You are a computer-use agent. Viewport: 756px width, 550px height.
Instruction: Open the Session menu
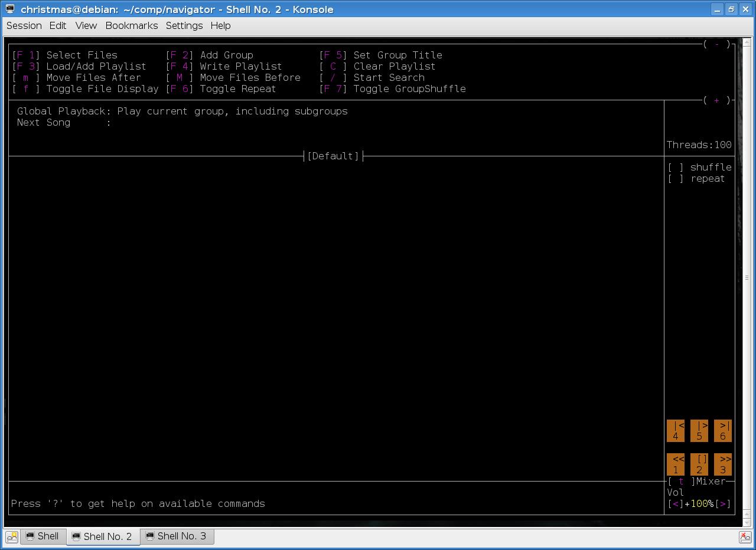point(24,25)
